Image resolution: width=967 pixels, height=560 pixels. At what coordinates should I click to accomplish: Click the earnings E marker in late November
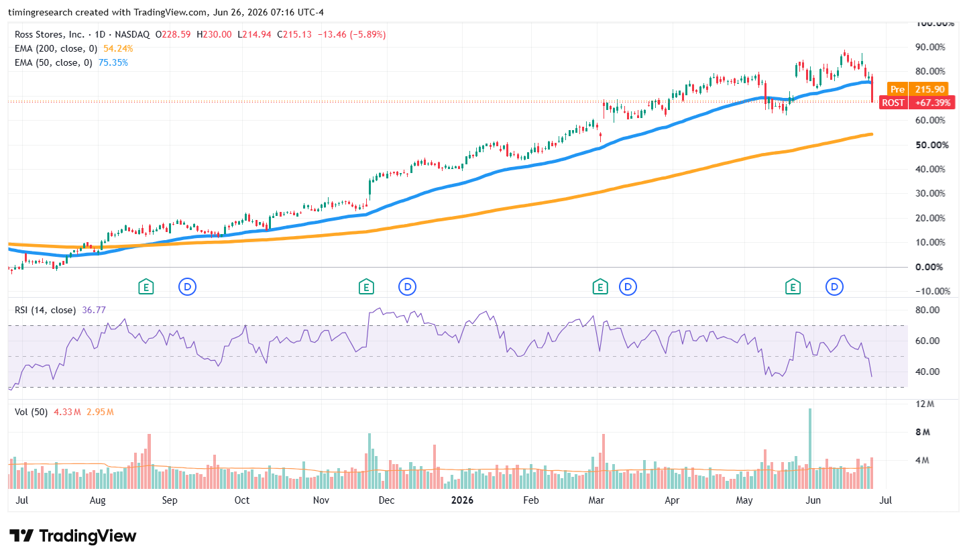pos(365,287)
